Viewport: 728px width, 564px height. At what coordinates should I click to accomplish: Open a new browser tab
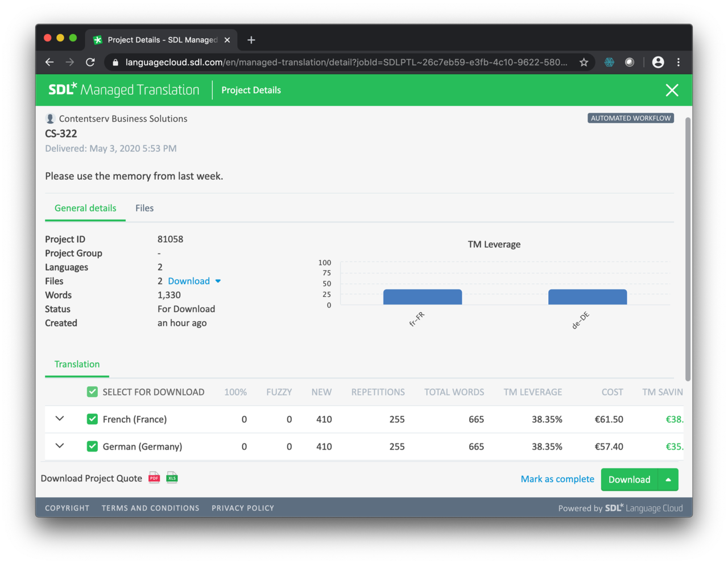[251, 40]
